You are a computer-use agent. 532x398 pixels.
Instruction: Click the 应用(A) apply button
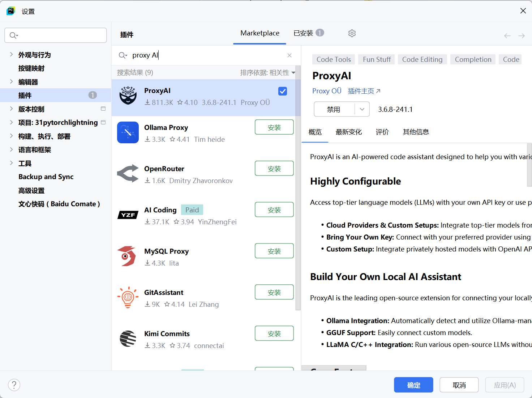pos(505,385)
